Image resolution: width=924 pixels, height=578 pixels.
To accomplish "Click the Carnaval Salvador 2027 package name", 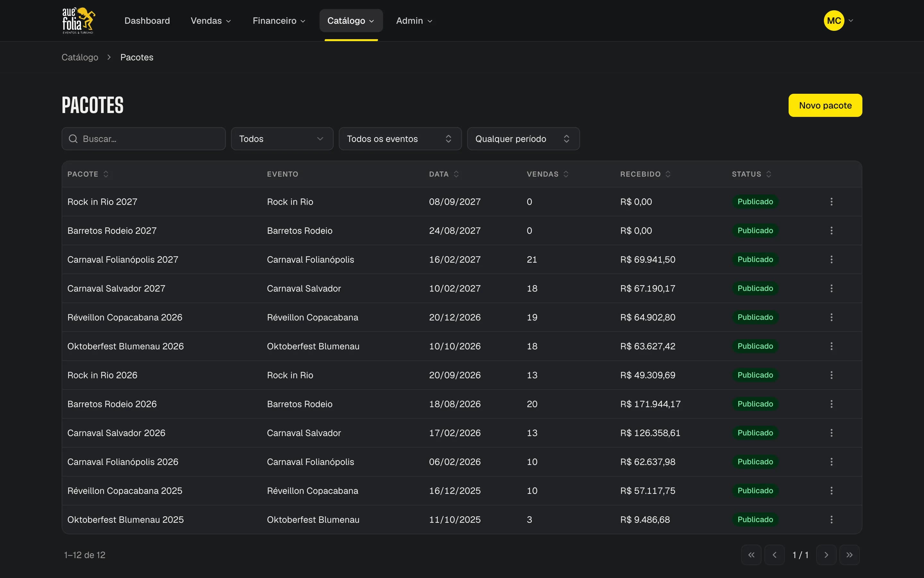I will (116, 288).
